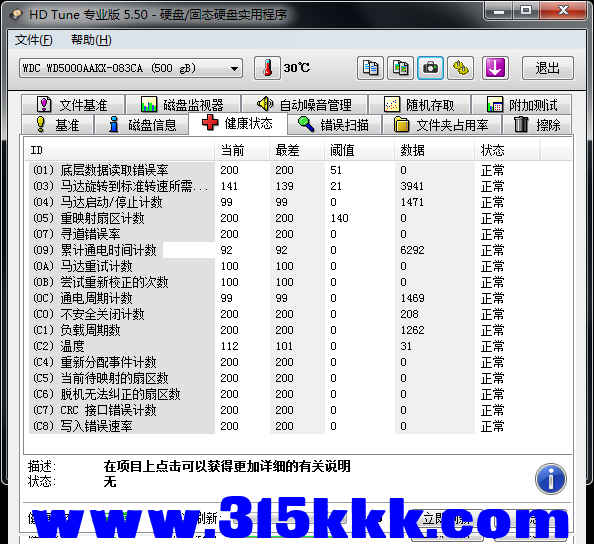Open the 文件(F) menu
Image resolution: width=594 pixels, height=544 pixels.
33,40
